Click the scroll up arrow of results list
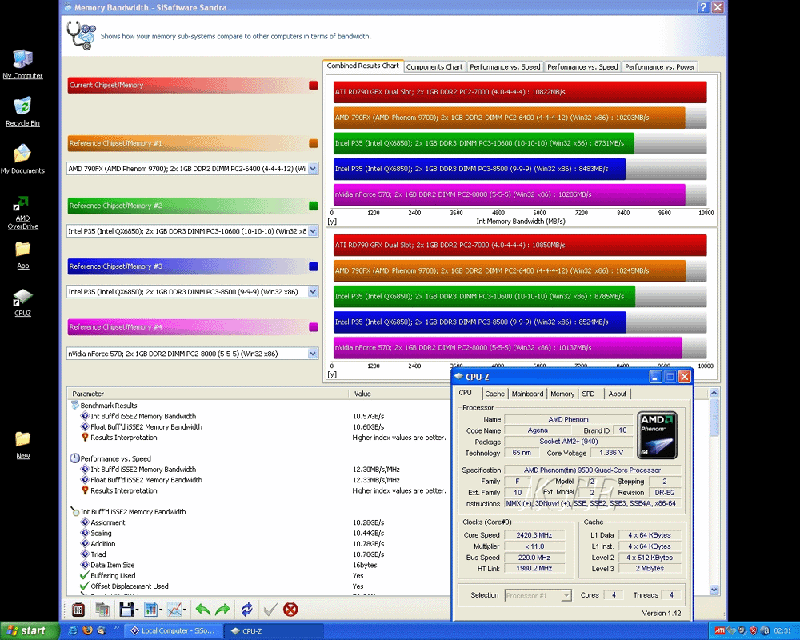Screen dimensions: 800x640 tap(714, 393)
